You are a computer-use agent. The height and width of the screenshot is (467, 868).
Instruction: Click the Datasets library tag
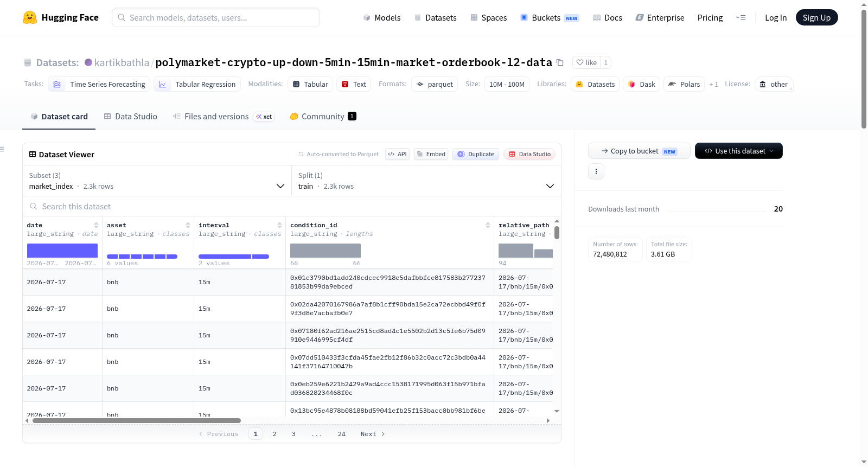click(x=595, y=84)
